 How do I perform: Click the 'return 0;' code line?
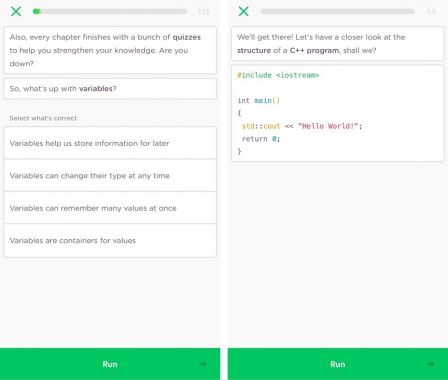(x=261, y=139)
